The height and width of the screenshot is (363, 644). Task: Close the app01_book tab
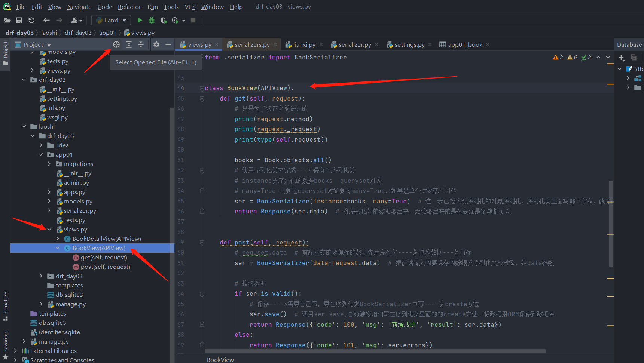488,44
